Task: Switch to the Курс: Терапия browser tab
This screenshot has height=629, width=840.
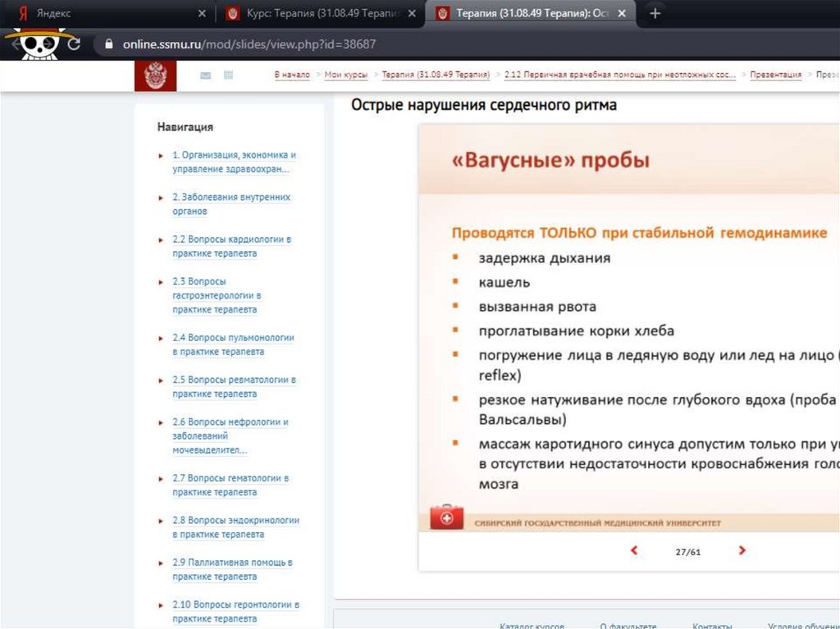Action: point(321,13)
